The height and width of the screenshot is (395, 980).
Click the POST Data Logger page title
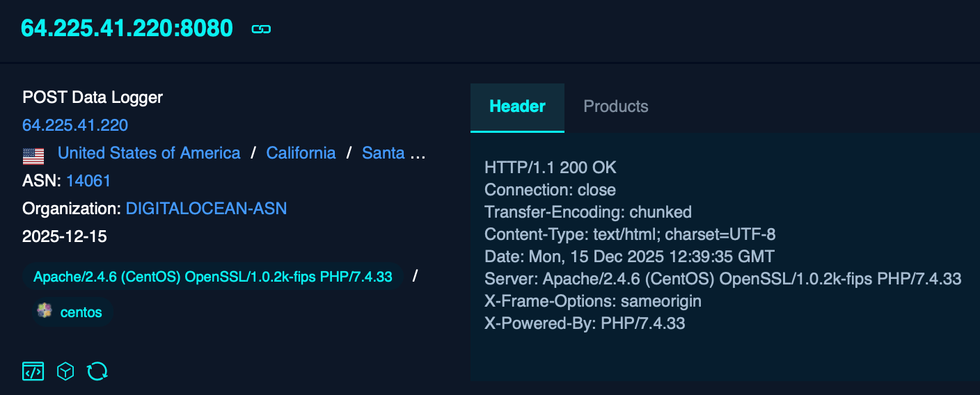pos(93,97)
